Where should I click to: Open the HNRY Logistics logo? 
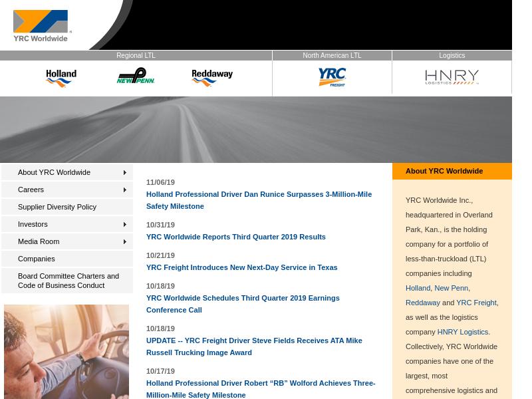click(452, 77)
